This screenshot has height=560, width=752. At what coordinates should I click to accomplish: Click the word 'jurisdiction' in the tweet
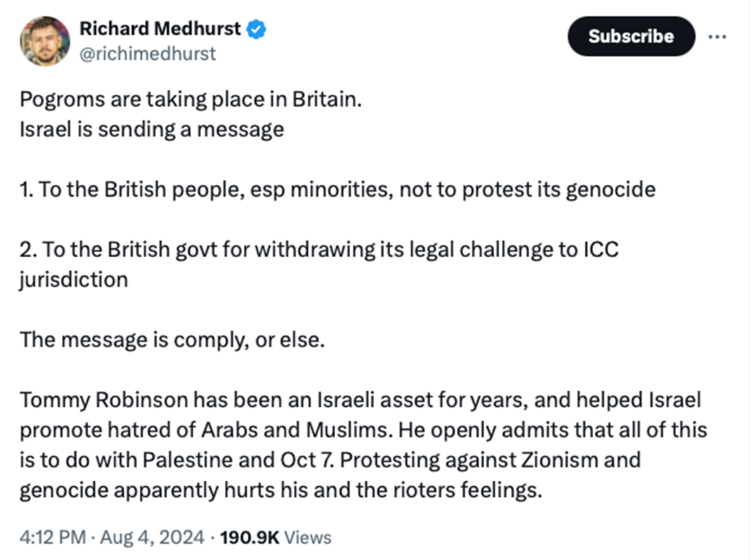(x=74, y=280)
